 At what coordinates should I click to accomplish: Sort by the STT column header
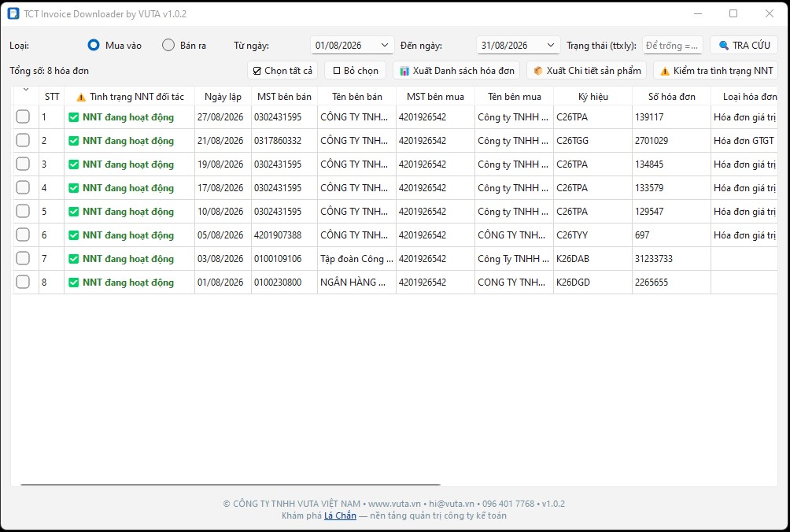(52, 97)
